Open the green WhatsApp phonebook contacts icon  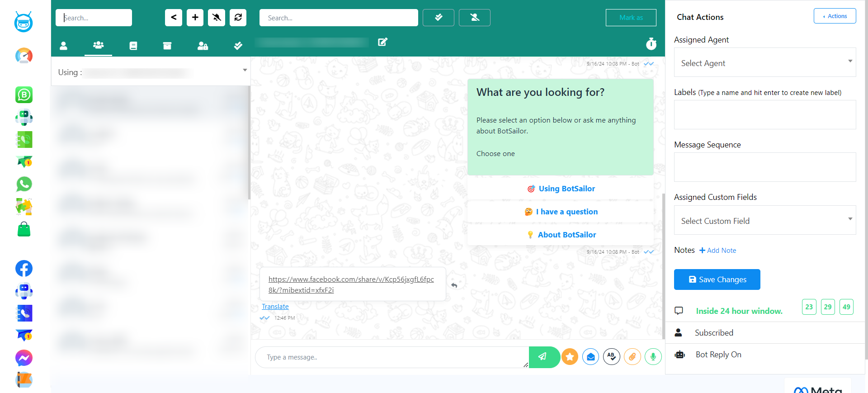(24, 140)
